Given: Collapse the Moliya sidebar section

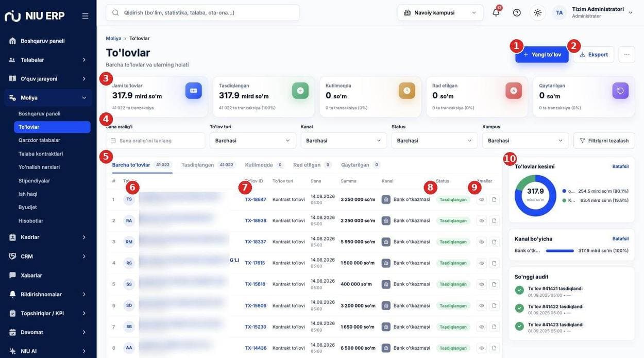Looking at the screenshot, I should coord(48,97).
